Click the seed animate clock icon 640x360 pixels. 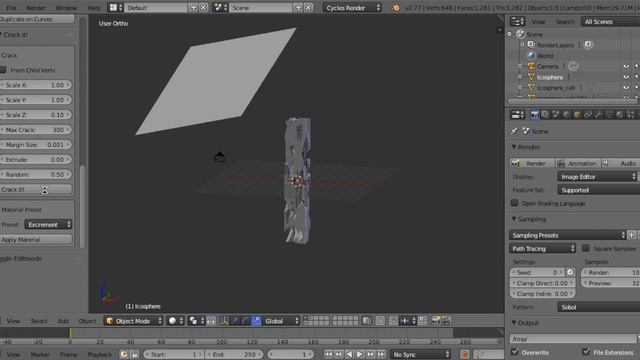(x=570, y=272)
